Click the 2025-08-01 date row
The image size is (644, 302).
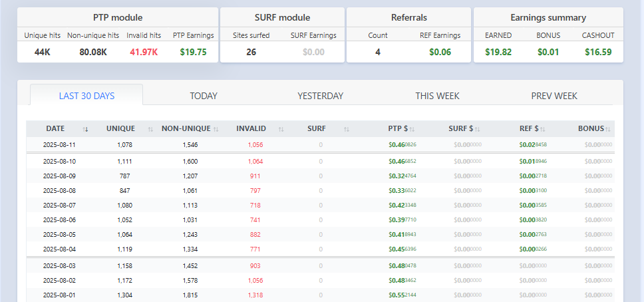point(321,295)
